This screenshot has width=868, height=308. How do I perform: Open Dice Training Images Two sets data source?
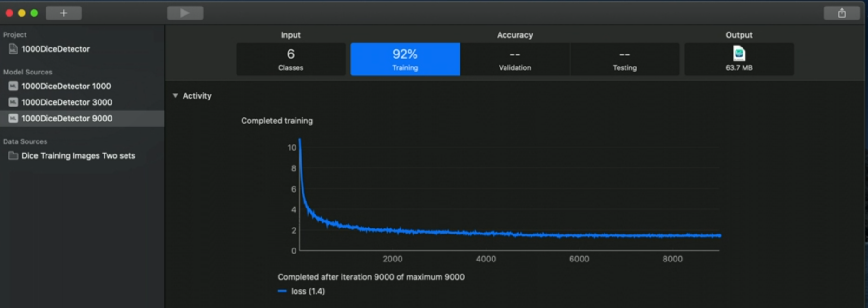pos(78,156)
